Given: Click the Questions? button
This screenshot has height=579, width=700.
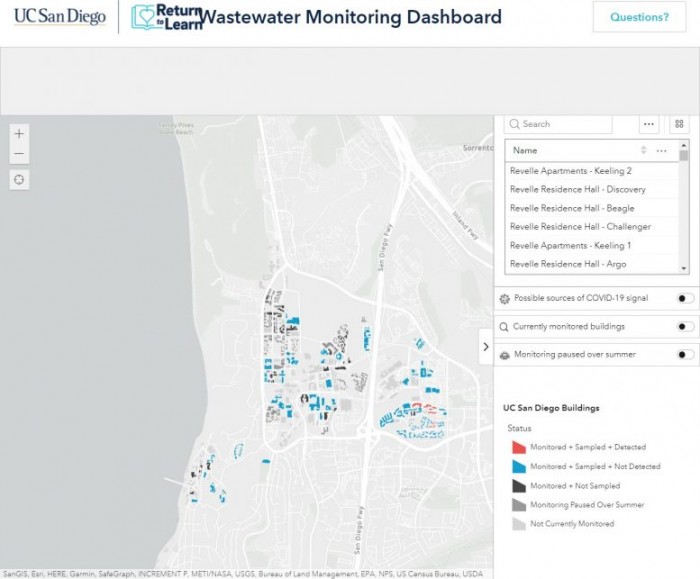Looking at the screenshot, I should [x=639, y=17].
